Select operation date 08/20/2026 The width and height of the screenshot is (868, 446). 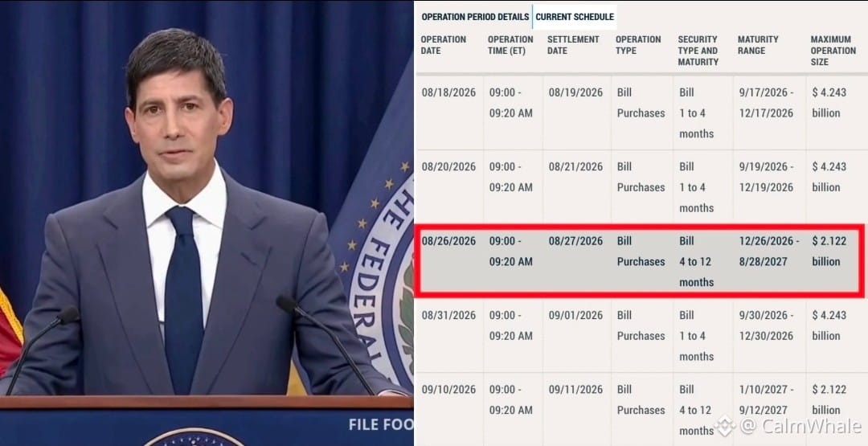pyautogui.click(x=448, y=166)
